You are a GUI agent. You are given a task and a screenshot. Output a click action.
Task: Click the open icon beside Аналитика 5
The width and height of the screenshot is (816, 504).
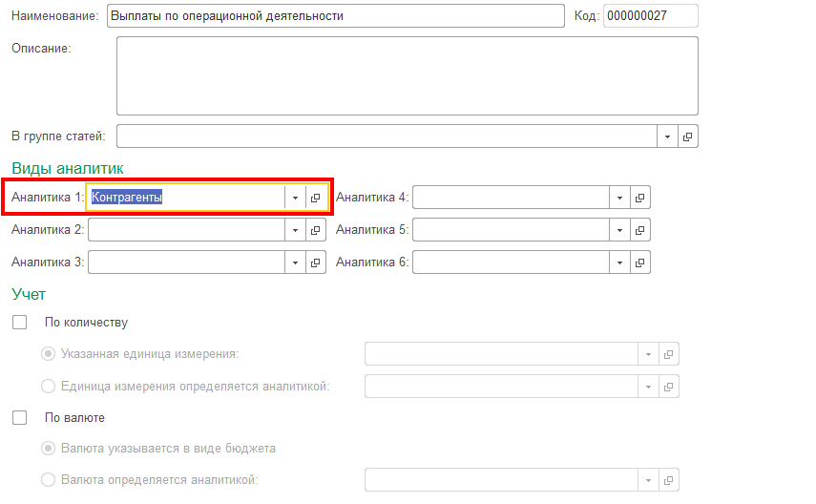[639, 230]
